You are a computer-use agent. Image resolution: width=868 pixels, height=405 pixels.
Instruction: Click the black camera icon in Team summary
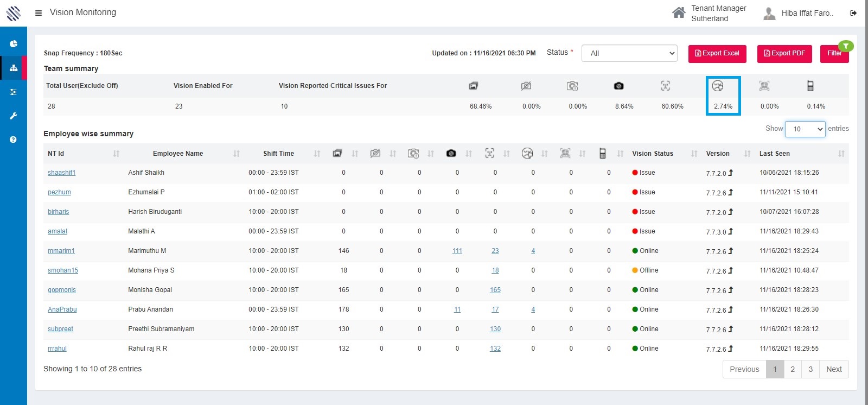pos(618,86)
